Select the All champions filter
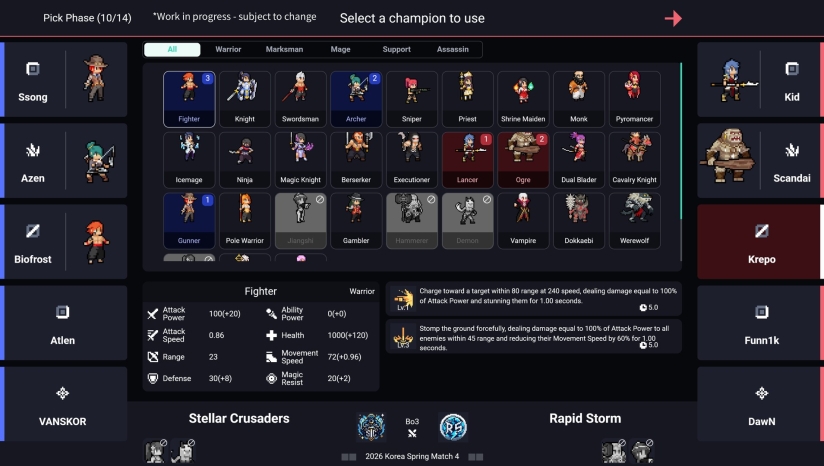 pos(172,49)
